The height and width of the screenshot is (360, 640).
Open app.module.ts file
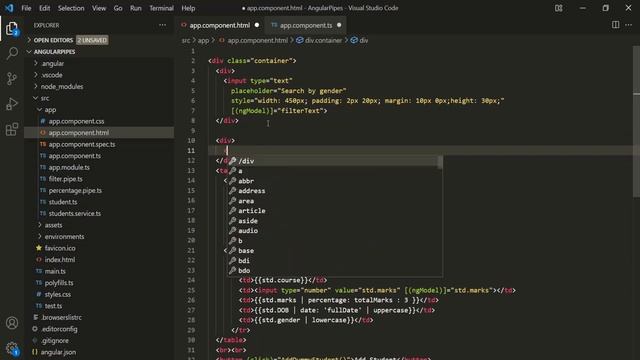pos(69,167)
